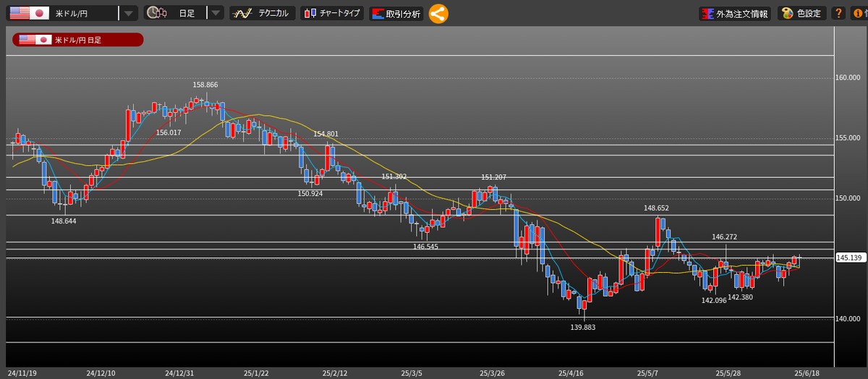Open the 米ドル/円 currency pair dropdown
Viewport: 868px width, 379px height.
[x=72, y=13]
